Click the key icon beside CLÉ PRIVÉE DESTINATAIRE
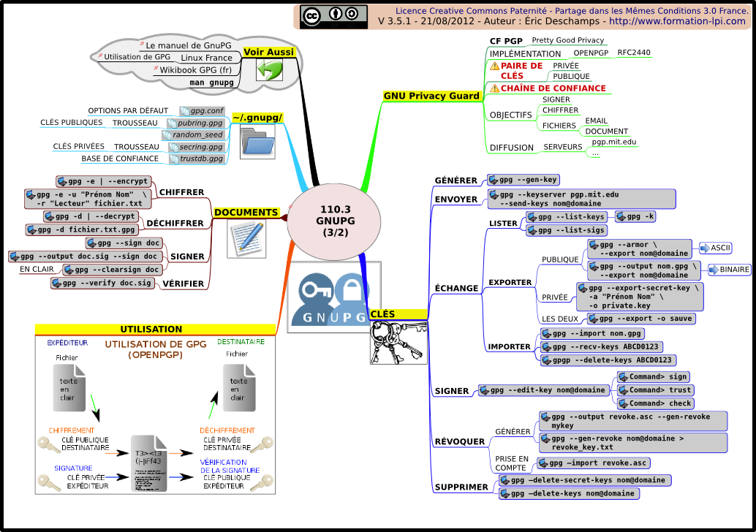 point(262,444)
